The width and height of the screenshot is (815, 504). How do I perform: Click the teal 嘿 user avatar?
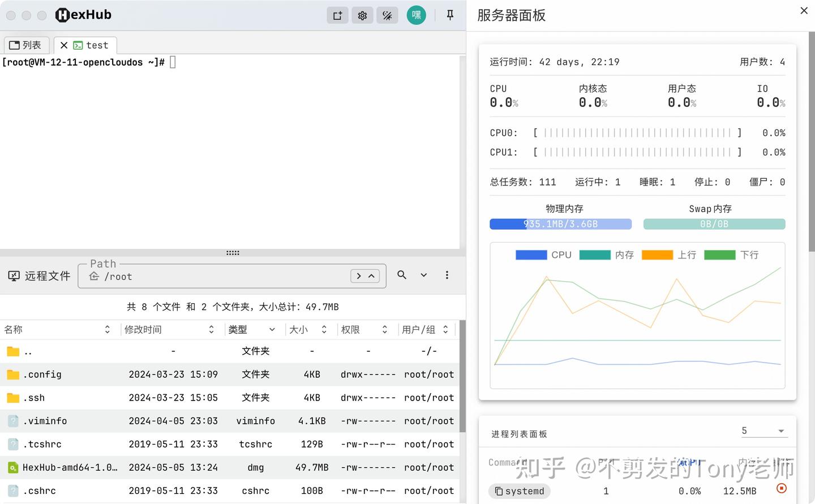pos(416,15)
